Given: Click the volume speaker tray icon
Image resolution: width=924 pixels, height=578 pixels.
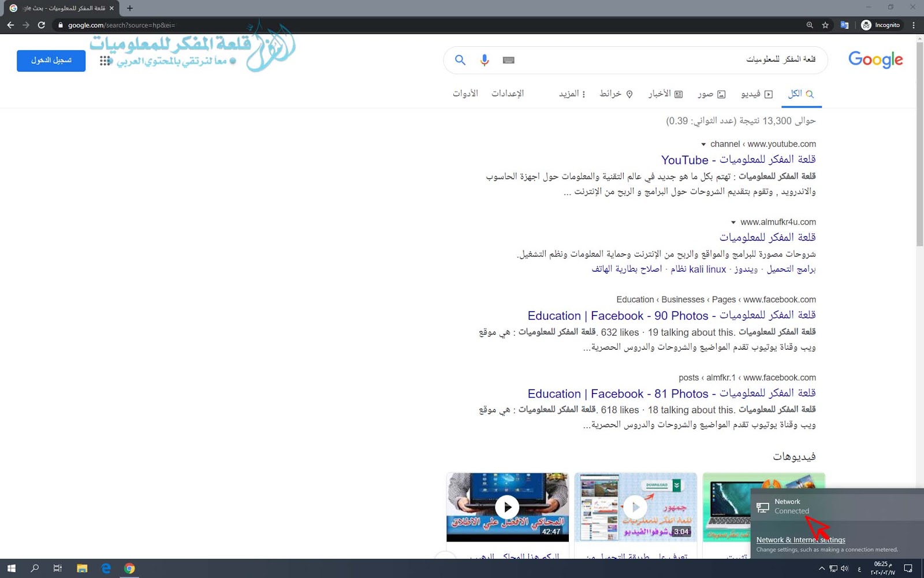Looking at the screenshot, I should [x=845, y=569].
